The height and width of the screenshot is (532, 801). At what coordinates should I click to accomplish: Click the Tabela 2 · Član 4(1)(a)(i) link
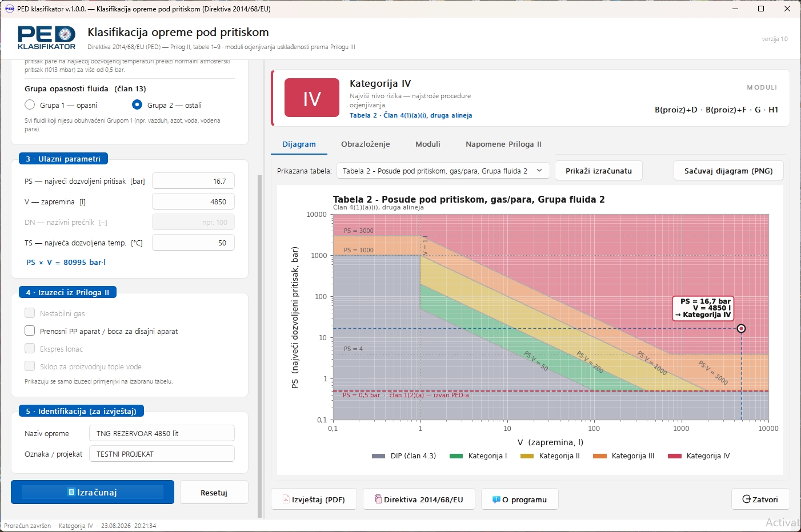point(411,115)
